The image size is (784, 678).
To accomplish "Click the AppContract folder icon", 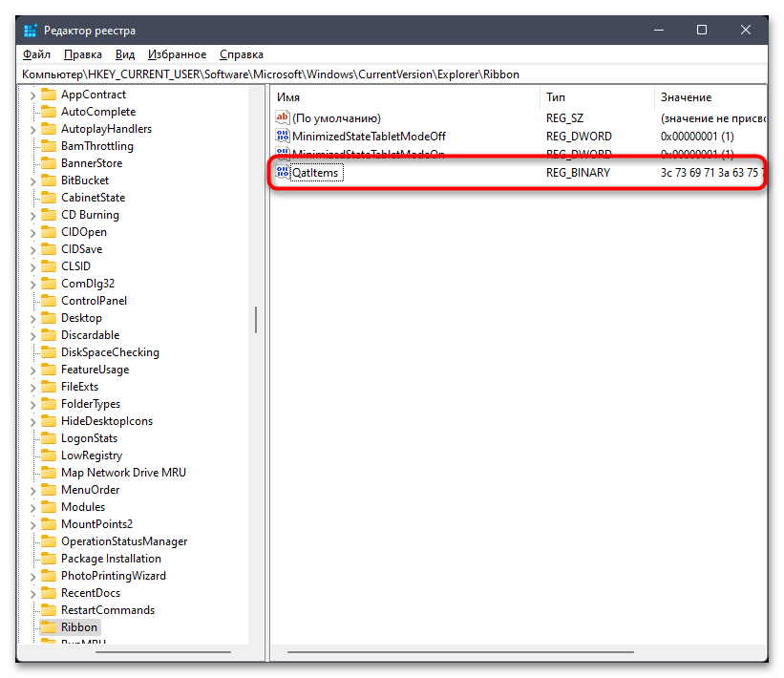I will click(x=49, y=95).
